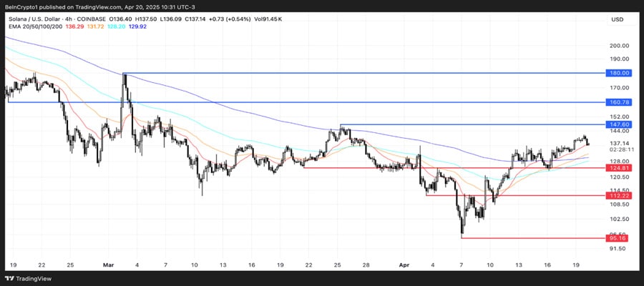The height and width of the screenshot is (286, 644).
Task: Click the 180.00 blue price label
Action: [x=619, y=73]
